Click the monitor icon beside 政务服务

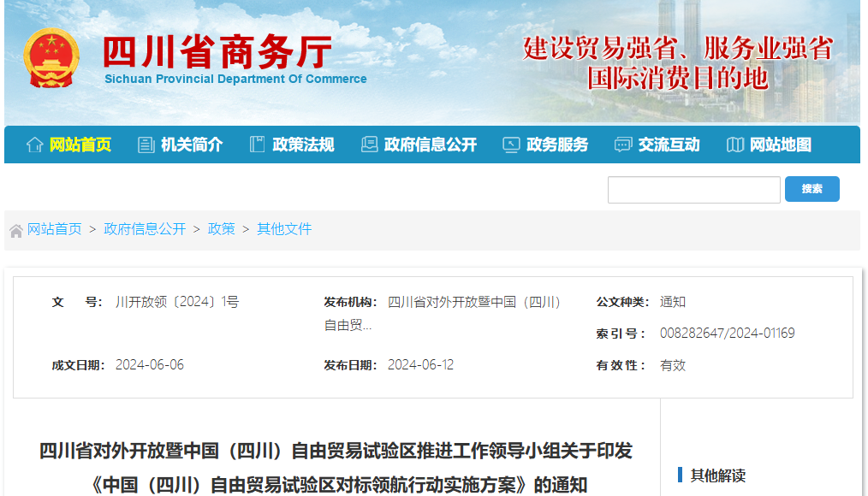511,145
